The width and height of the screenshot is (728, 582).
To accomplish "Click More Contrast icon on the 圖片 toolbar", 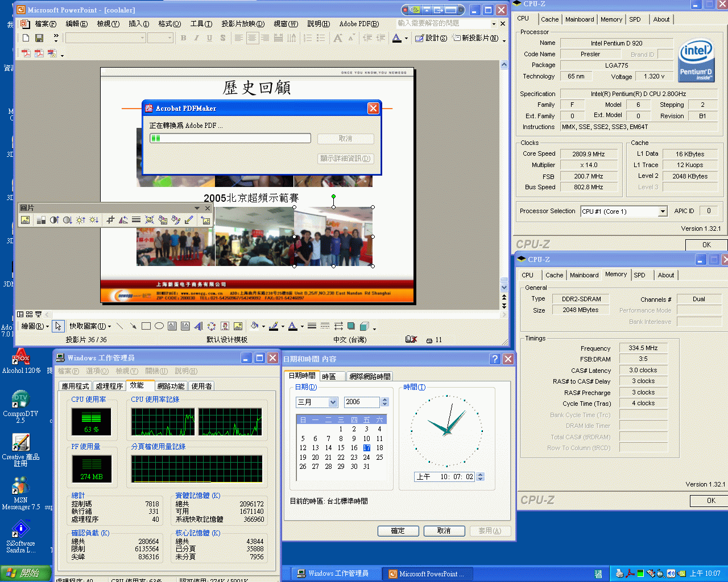I will click(x=55, y=220).
